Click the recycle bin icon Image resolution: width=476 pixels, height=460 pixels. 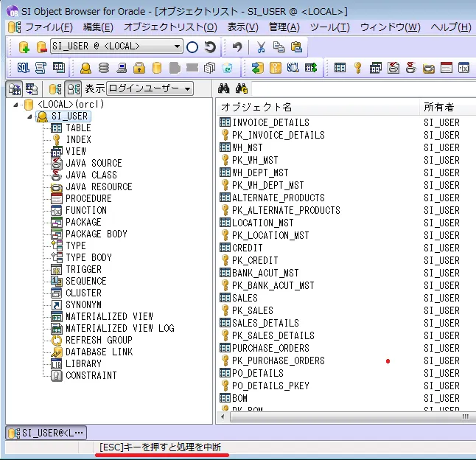[x=227, y=68]
